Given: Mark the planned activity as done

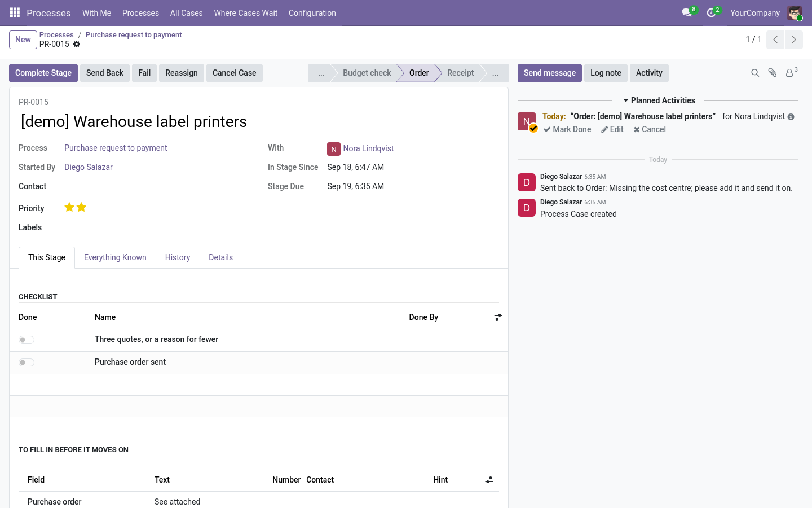Looking at the screenshot, I should (567, 129).
